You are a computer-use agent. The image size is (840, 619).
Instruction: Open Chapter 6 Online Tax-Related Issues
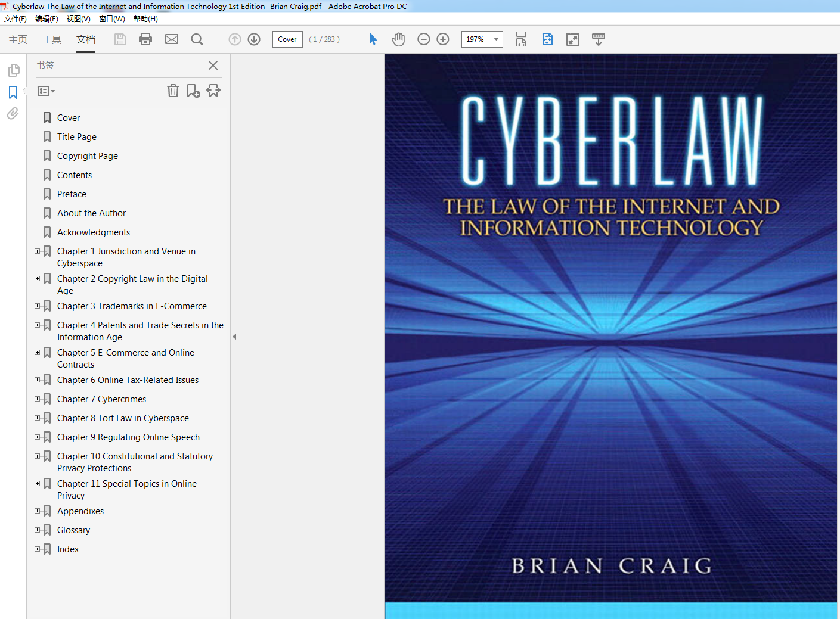tap(128, 380)
